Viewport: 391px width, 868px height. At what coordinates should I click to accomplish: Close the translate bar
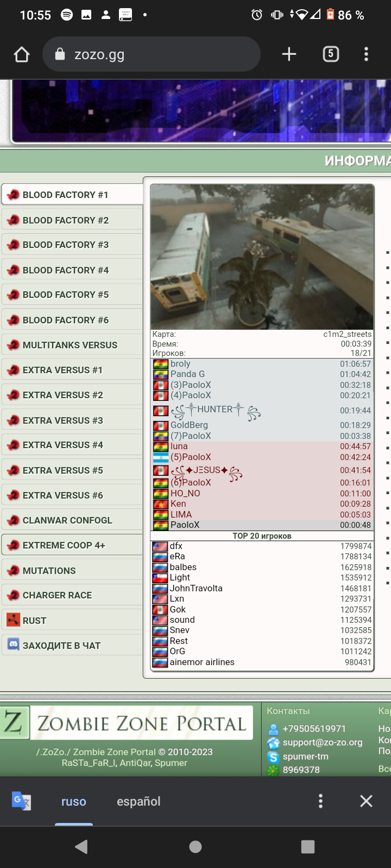pos(366,801)
